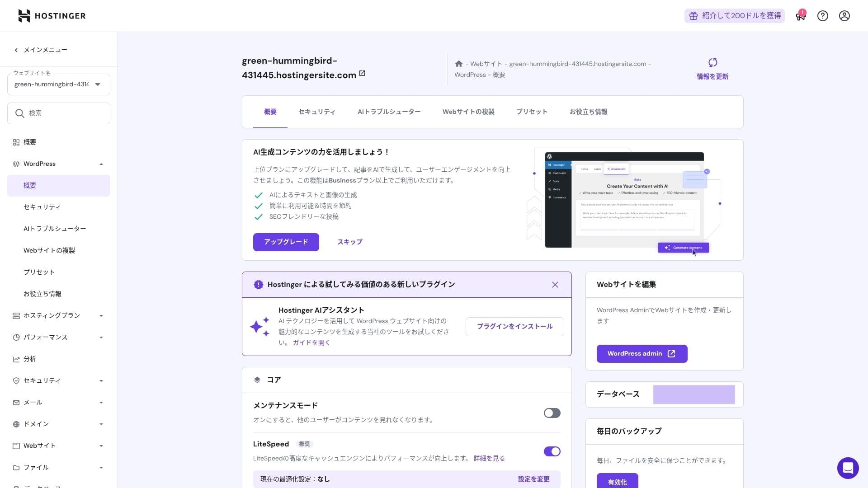Open site in new tab via external link icon
868x488 pixels.
362,74
